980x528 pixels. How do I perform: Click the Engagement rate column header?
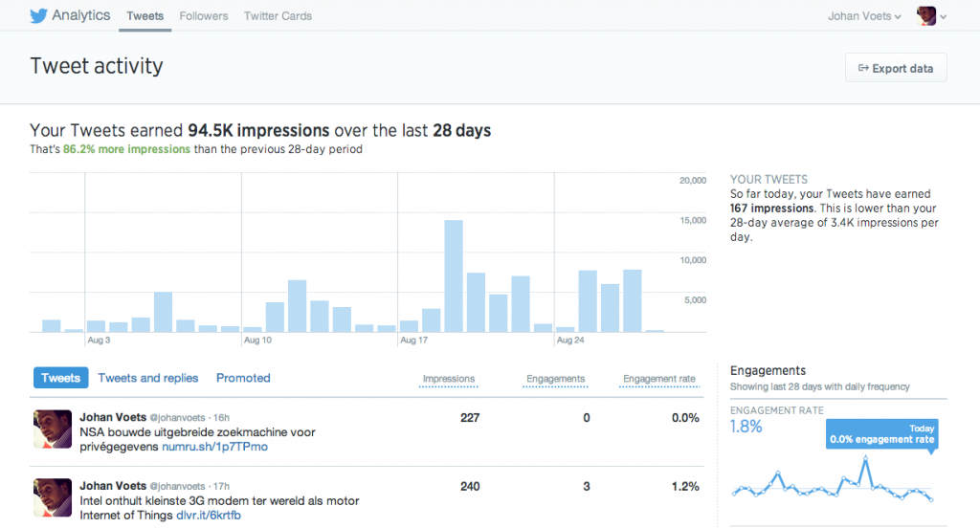click(659, 379)
